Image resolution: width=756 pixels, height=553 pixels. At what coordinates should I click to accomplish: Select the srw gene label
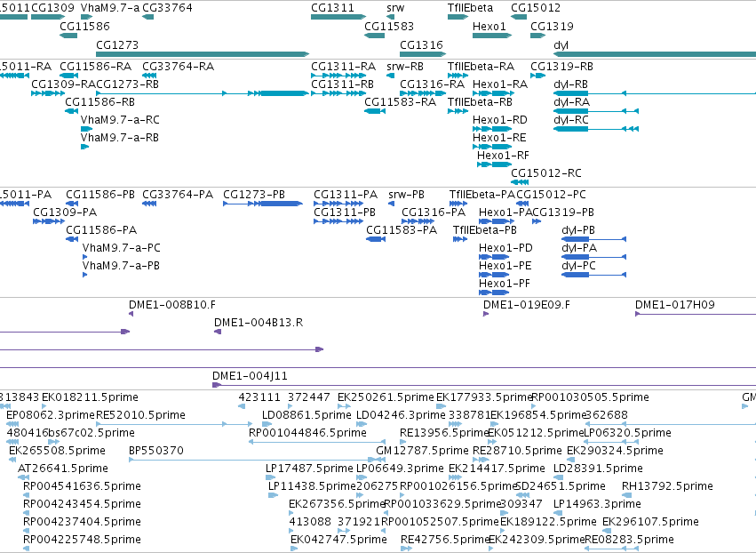[395, 8]
